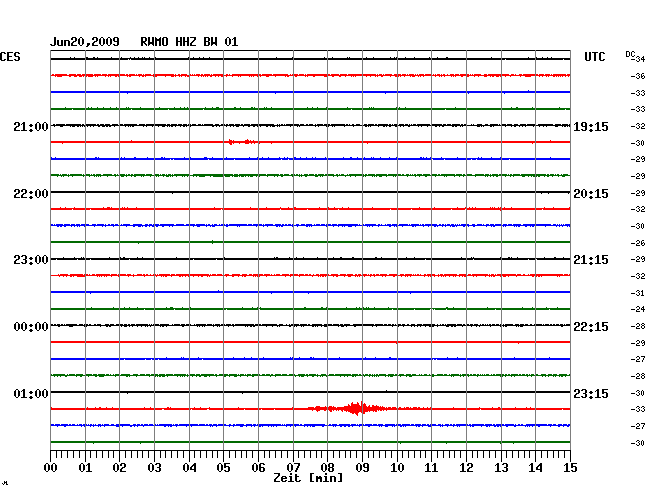Click the 07 minute axis tick label
650x494 pixels.
click(293, 468)
